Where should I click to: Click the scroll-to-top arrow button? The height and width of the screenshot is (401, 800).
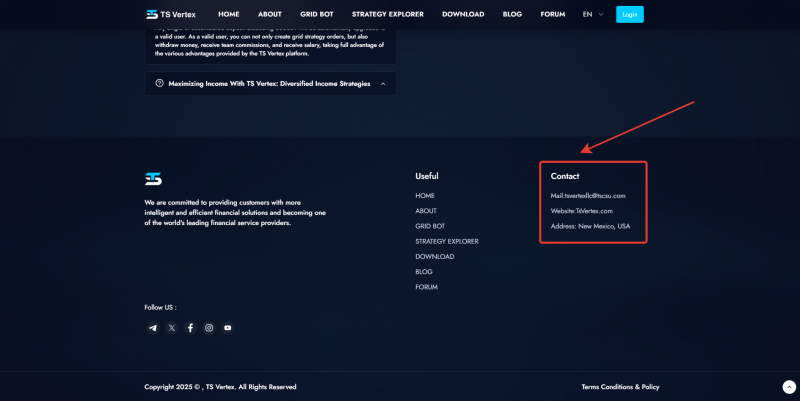pos(789,387)
